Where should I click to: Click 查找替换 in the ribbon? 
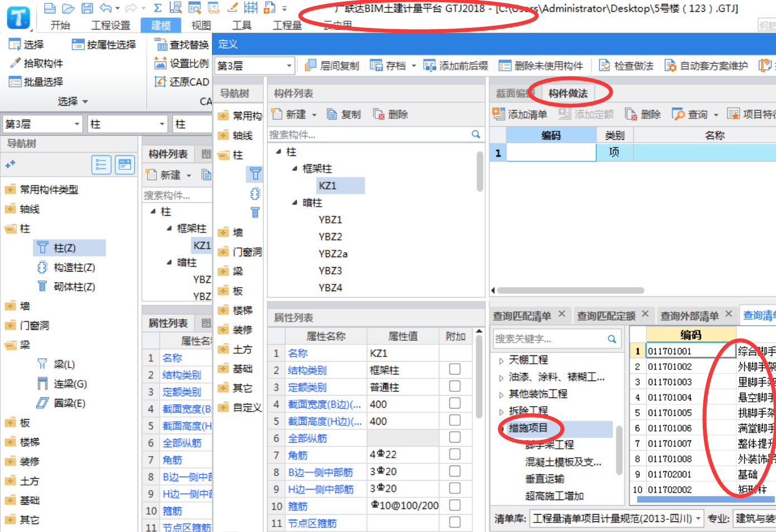pyautogui.click(x=182, y=45)
